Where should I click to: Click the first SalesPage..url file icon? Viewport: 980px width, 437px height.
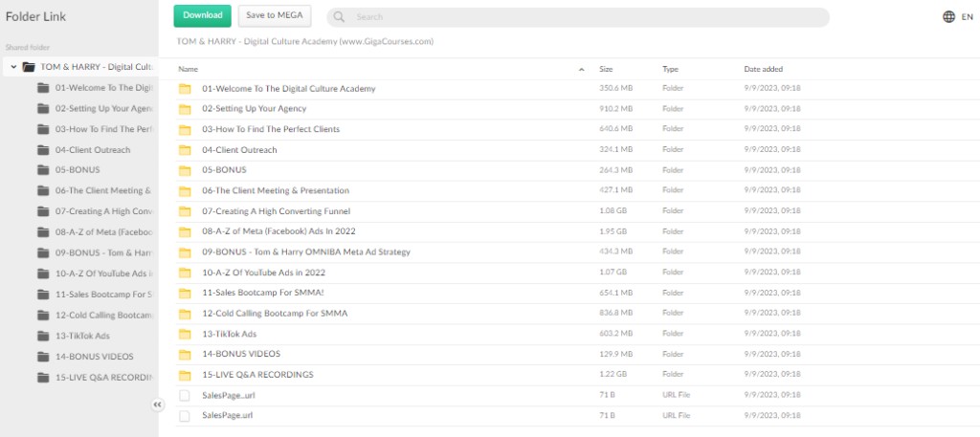pyautogui.click(x=185, y=395)
